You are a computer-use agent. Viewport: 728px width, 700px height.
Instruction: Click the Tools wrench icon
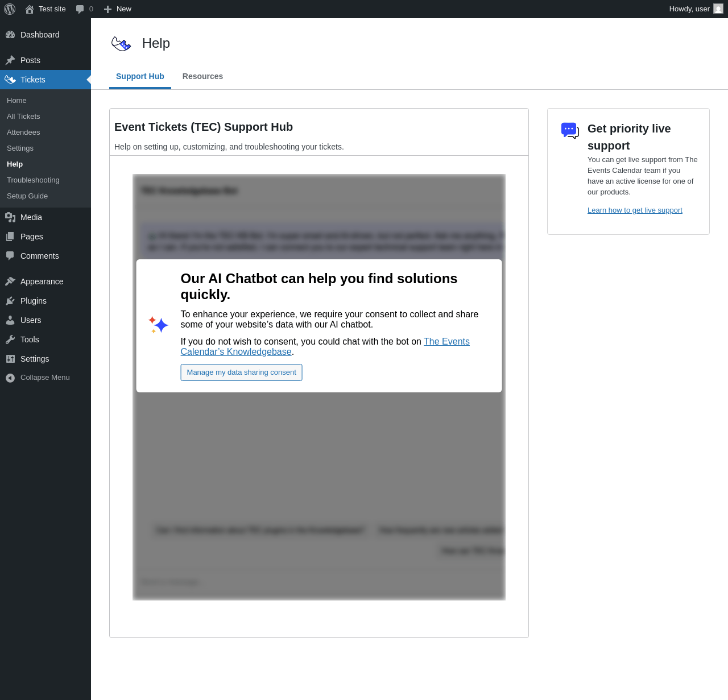pos(10,339)
